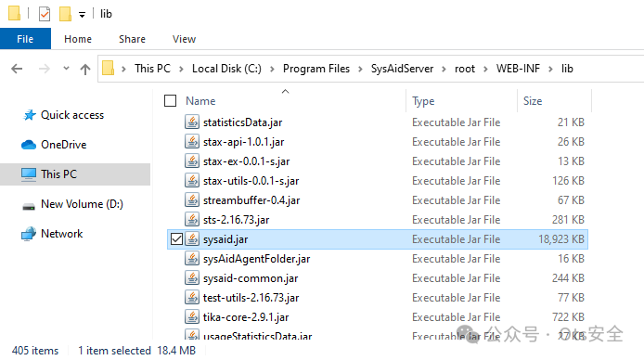Sort by the Size column header
This screenshot has height=360, width=644.
pyautogui.click(x=533, y=101)
